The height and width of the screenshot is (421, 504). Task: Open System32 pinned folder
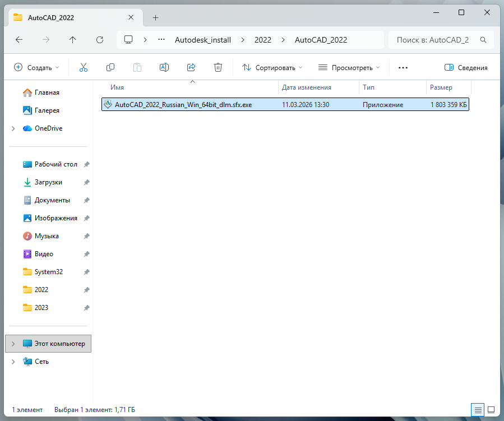[49, 272]
